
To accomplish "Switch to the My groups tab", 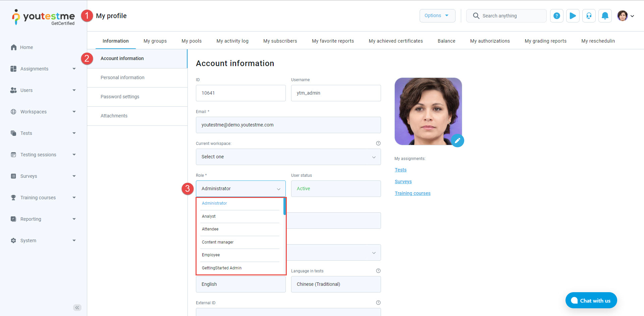I will pyautogui.click(x=155, y=41).
